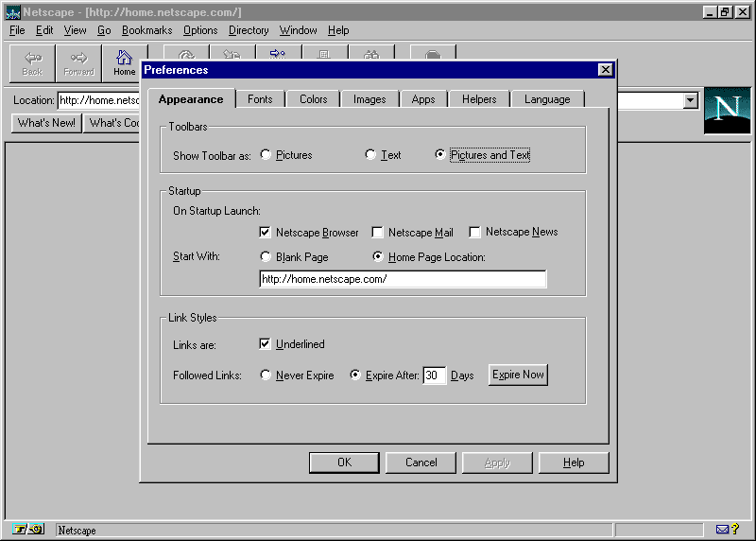
Task: Click the broken key security icon
Action: click(28, 530)
